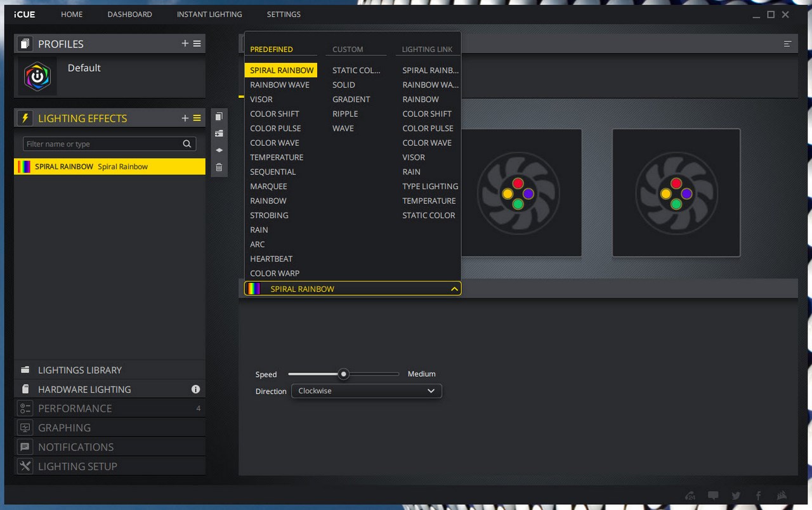This screenshot has width=812, height=510.
Task: Expand the NOTIFICATIONS section
Action: click(x=110, y=447)
